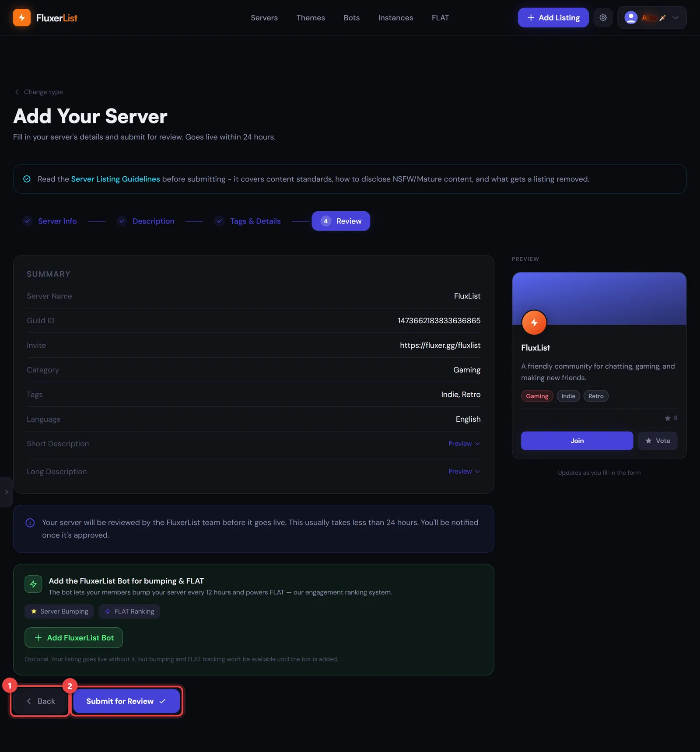The width and height of the screenshot is (700, 752).
Task: Click the star vote count in preview card
Action: 671,418
